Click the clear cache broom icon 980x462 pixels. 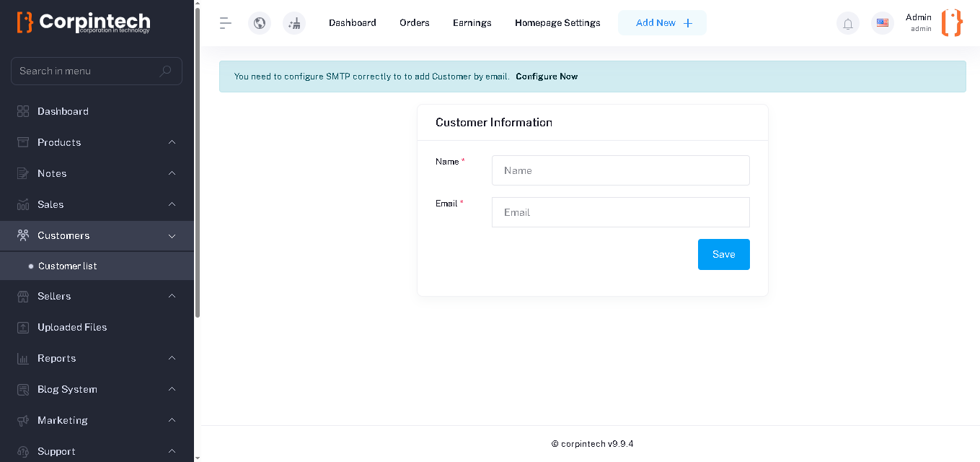[x=294, y=23]
